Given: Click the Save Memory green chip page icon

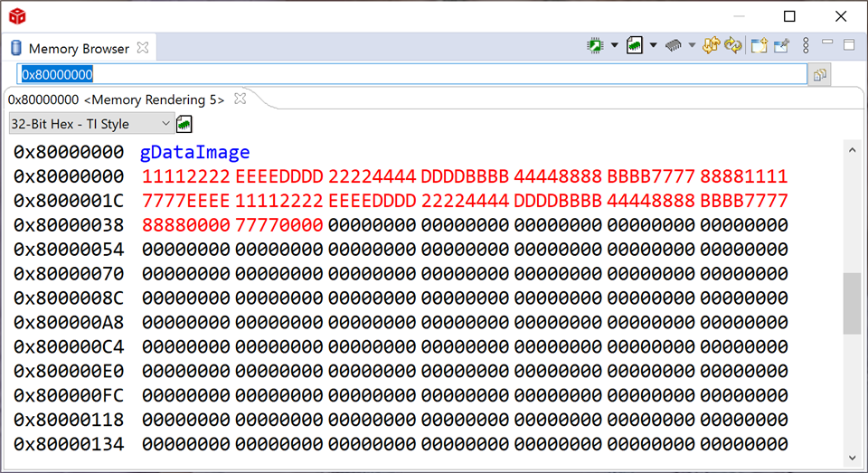Looking at the screenshot, I should [635, 45].
